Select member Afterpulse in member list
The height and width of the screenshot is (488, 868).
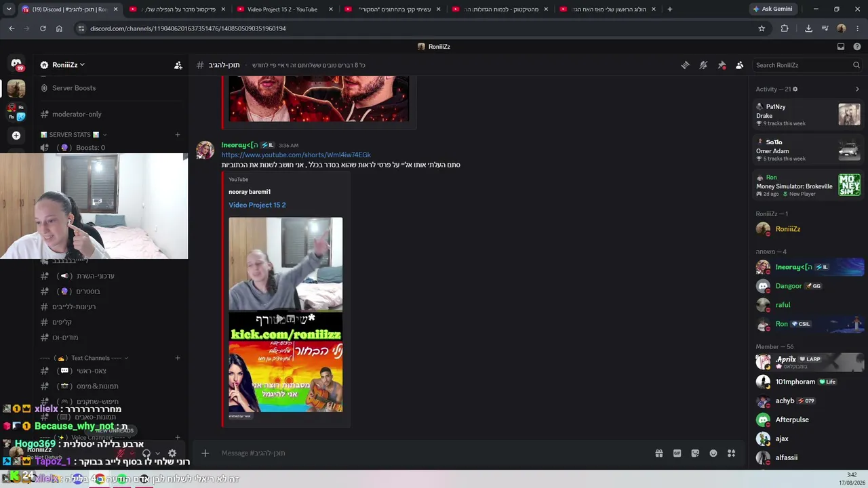(x=808, y=420)
